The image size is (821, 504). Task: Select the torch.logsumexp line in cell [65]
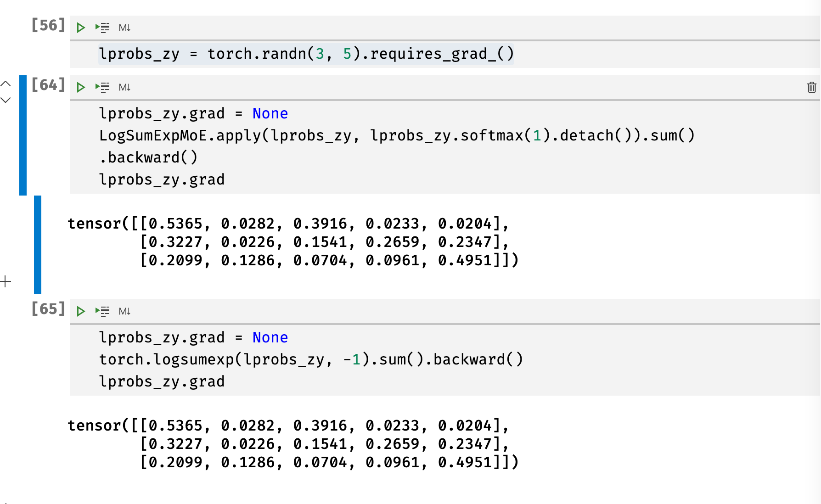(311, 359)
